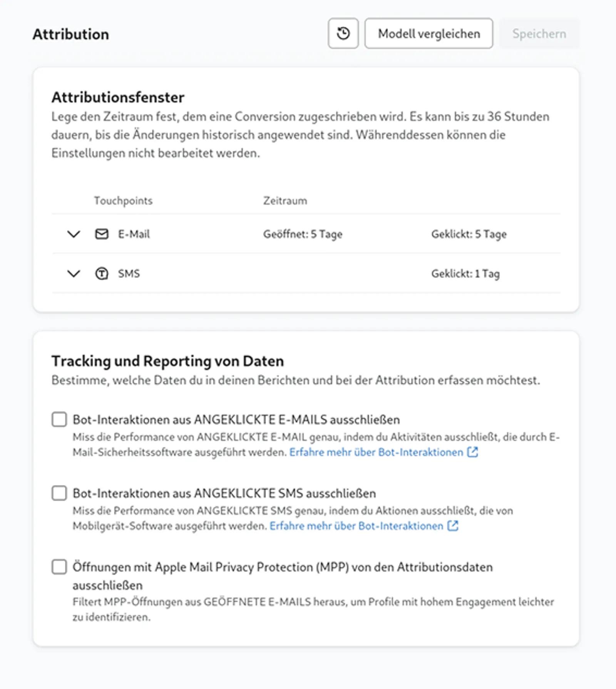Image resolution: width=616 pixels, height=689 pixels.
Task: Collapse the E-Mail attribution details chevron
Action: coord(73,234)
